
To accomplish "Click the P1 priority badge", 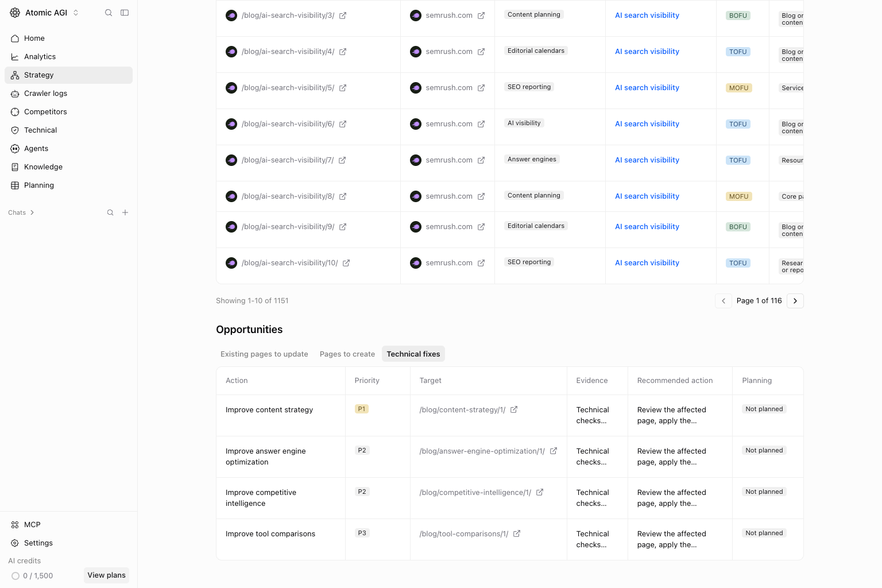I will pos(362,409).
